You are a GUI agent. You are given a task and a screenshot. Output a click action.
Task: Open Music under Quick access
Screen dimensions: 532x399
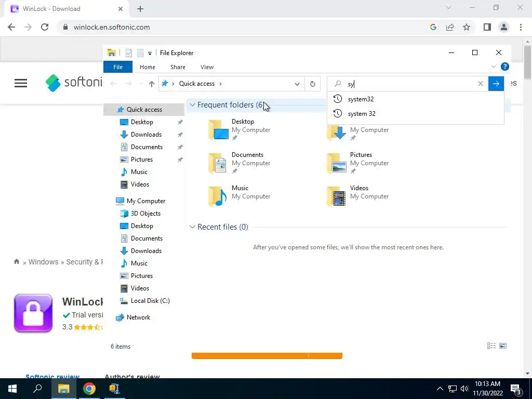pyautogui.click(x=139, y=172)
